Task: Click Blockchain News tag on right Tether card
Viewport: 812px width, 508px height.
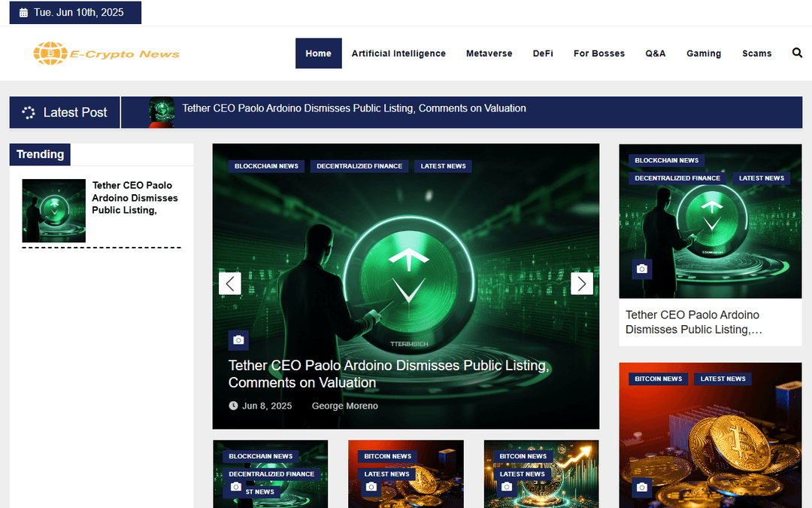Action: pos(666,161)
